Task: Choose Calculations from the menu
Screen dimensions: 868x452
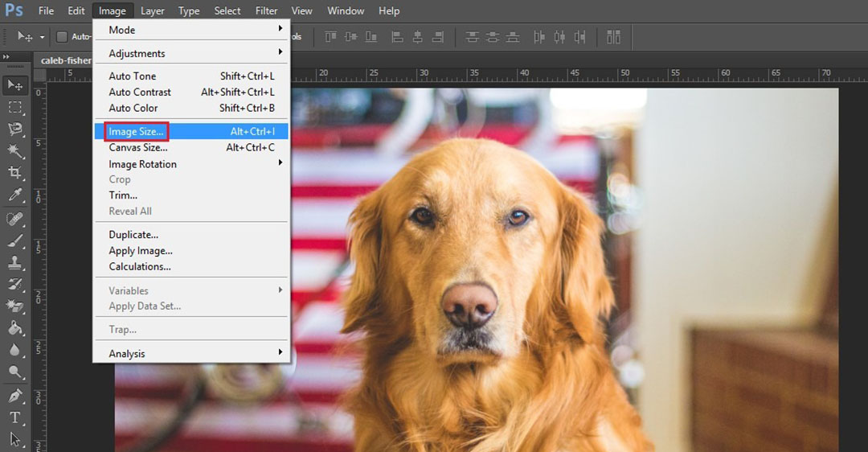Action: tap(191, 266)
